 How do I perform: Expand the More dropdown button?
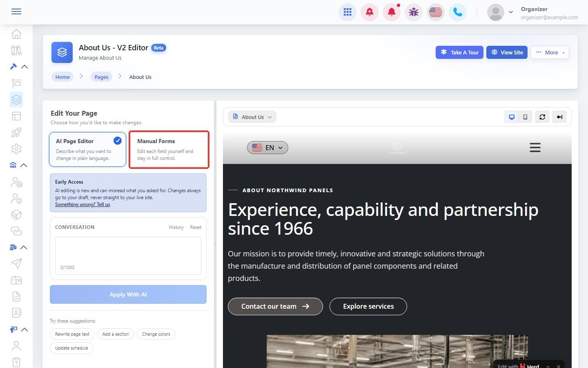point(550,52)
